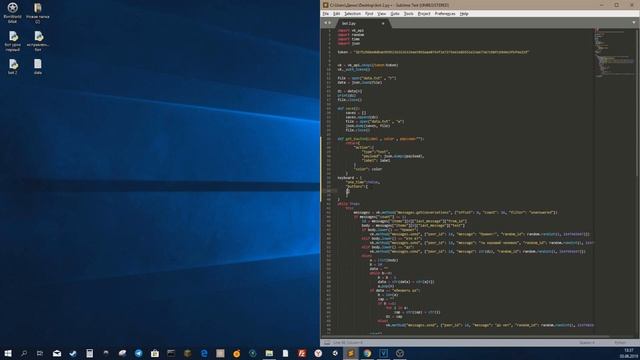Image resolution: width=640 pixels, height=360 pixels.
Task: Open the blue V app in taskbar
Action: 383,353
